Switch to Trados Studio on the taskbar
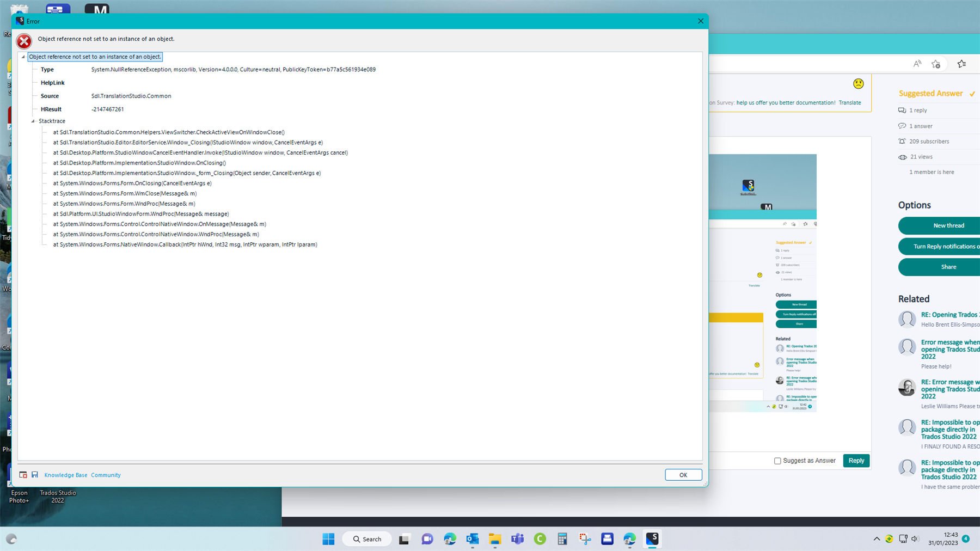The height and width of the screenshot is (551, 980). (652, 539)
